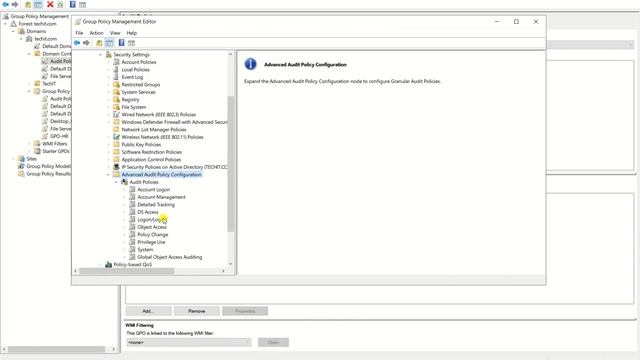Select Policy Change audit category
The image size is (640, 360).
pos(153,234)
